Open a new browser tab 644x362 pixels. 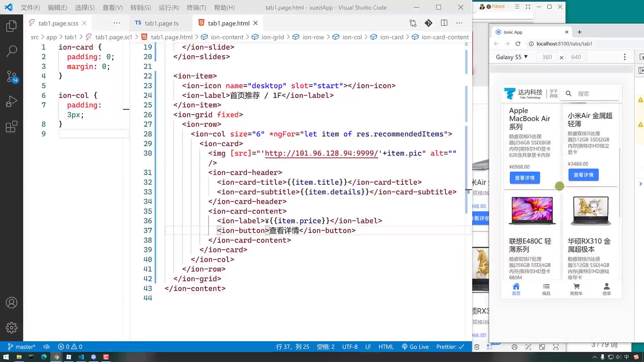pos(579,32)
